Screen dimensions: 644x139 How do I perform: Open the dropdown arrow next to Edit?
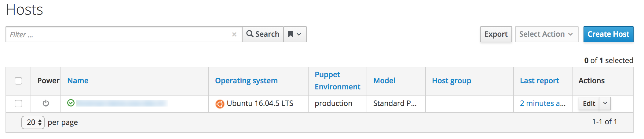(x=605, y=103)
